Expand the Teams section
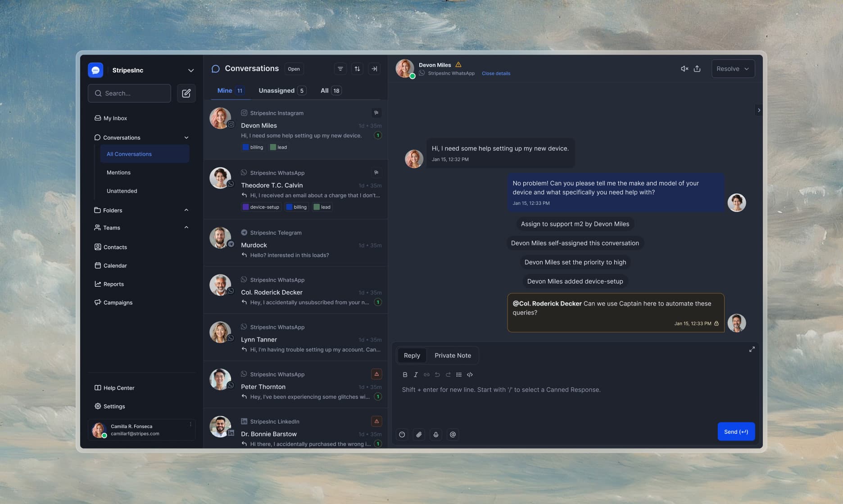 pyautogui.click(x=186, y=228)
